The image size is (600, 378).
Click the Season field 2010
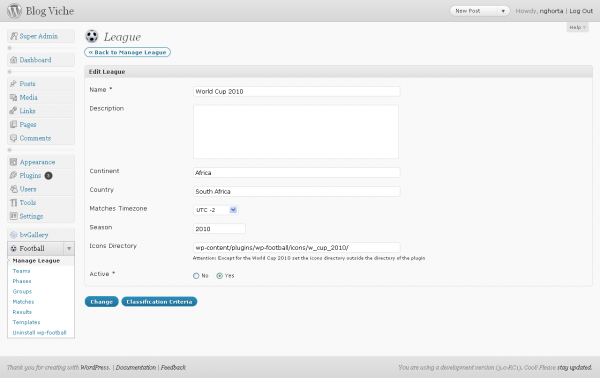[219, 229]
